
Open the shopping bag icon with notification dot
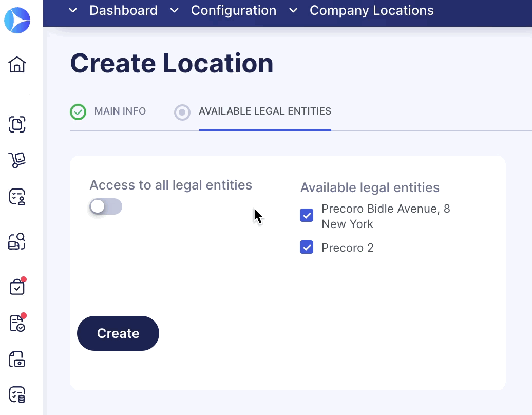coord(17,287)
